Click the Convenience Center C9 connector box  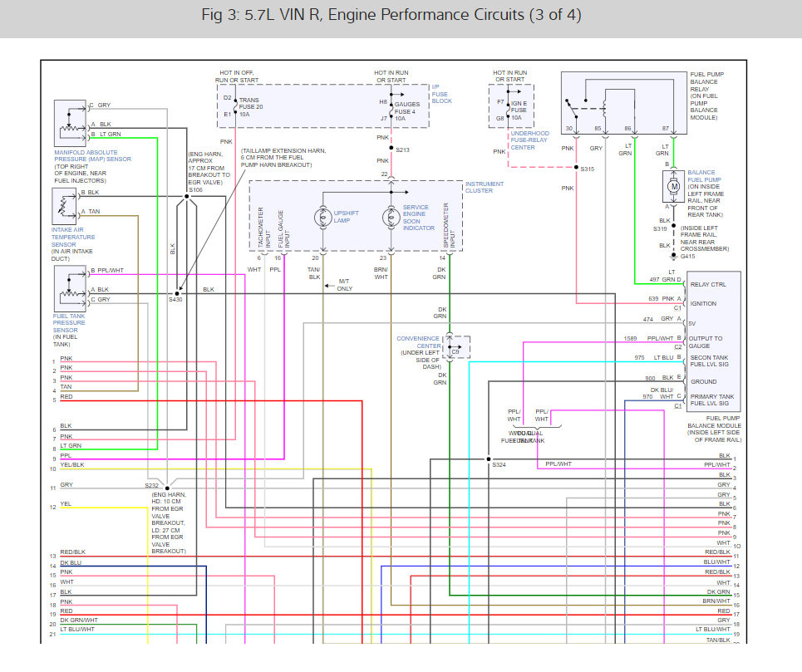[x=456, y=347]
